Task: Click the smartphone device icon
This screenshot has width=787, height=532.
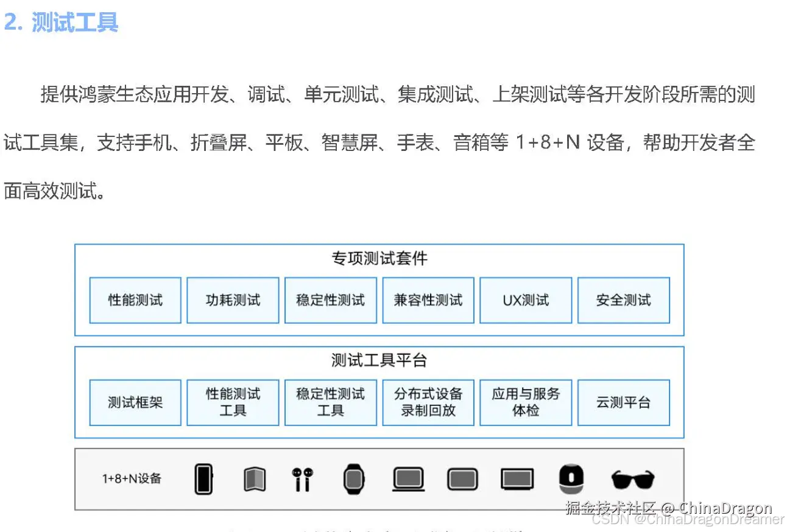Action: click(204, 478)
